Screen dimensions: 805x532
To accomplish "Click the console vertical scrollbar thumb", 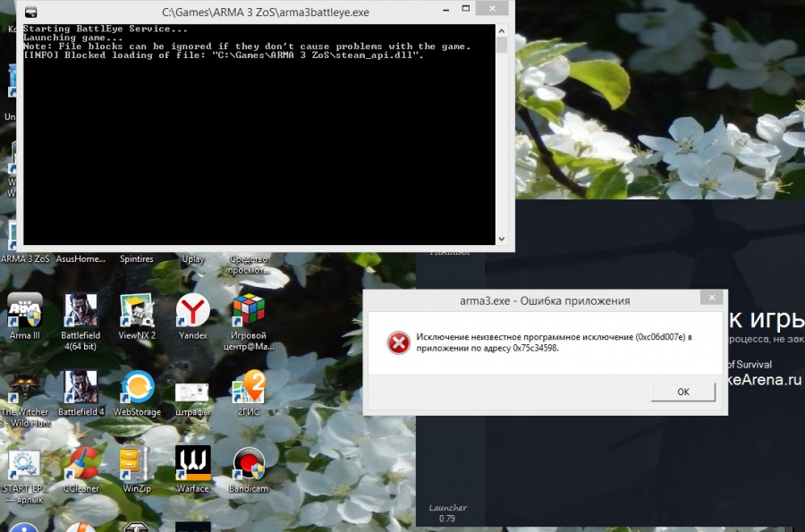I will click(x=502, y=45).
